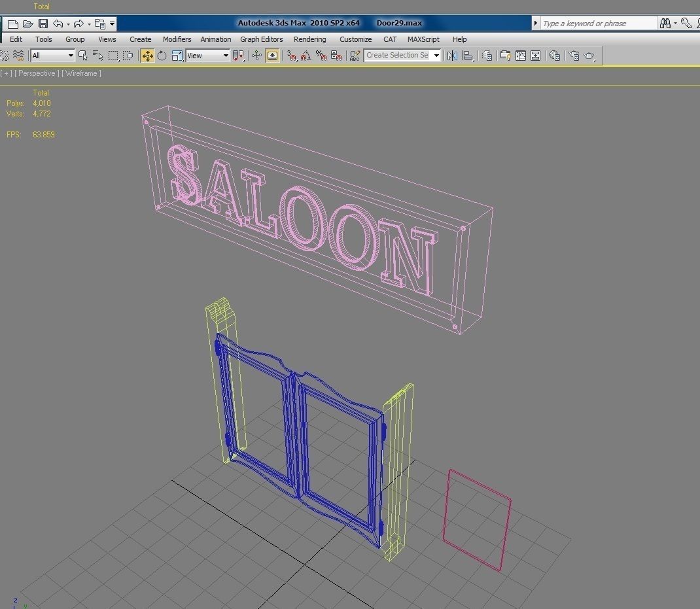
Task: Activate the Select and Rotate tool
Action: point(162,56)
